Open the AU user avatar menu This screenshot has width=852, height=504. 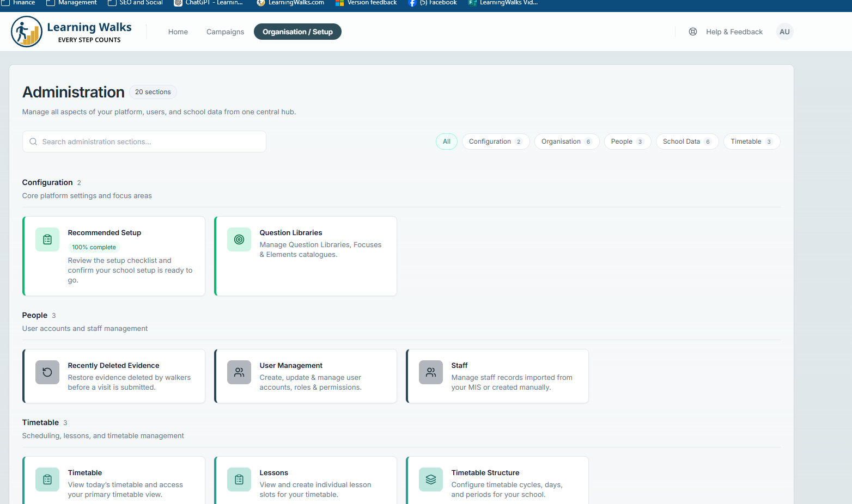[784, 32]
